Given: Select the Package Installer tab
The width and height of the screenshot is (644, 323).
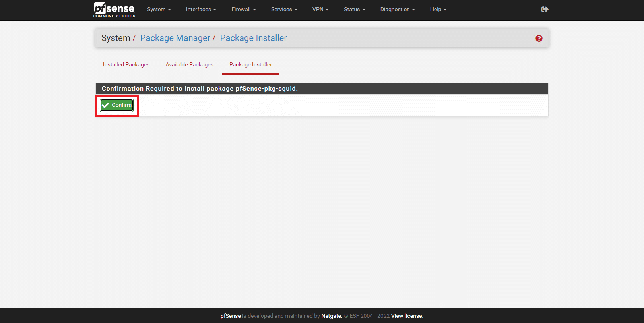Looking at the screenshot, I should pyautogui.click(x=250, y=64).
